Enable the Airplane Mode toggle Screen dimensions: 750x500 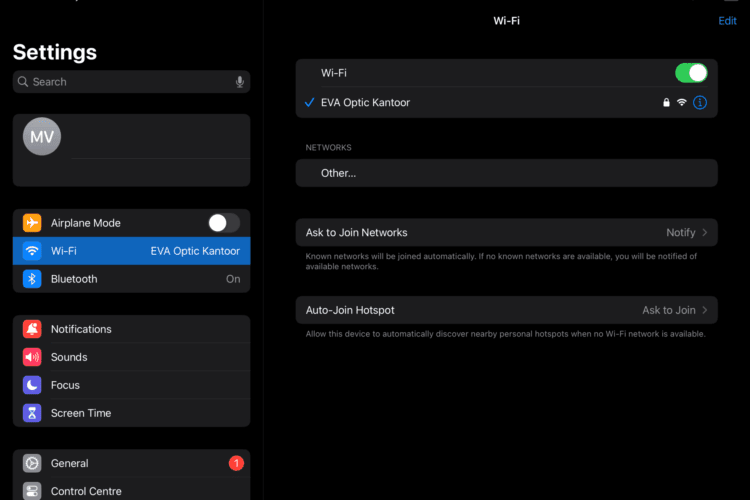coord(223,223)
